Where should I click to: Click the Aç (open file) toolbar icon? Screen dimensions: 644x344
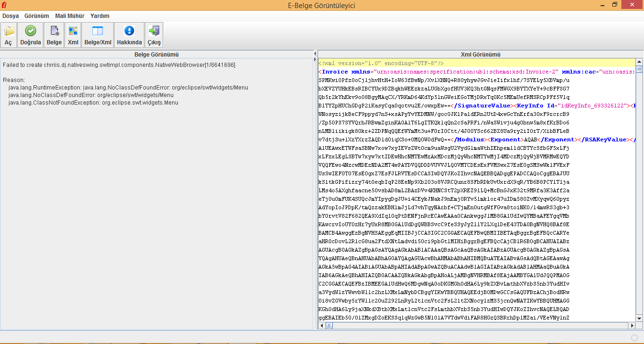8,35
